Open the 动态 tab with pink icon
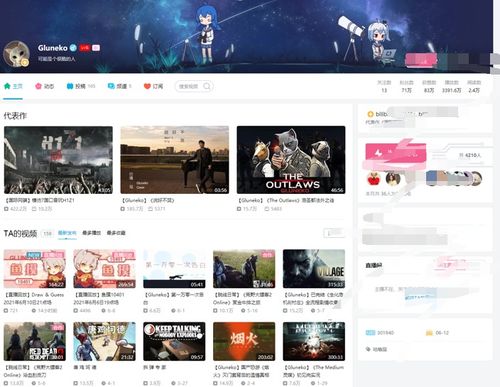 (45, 86)
